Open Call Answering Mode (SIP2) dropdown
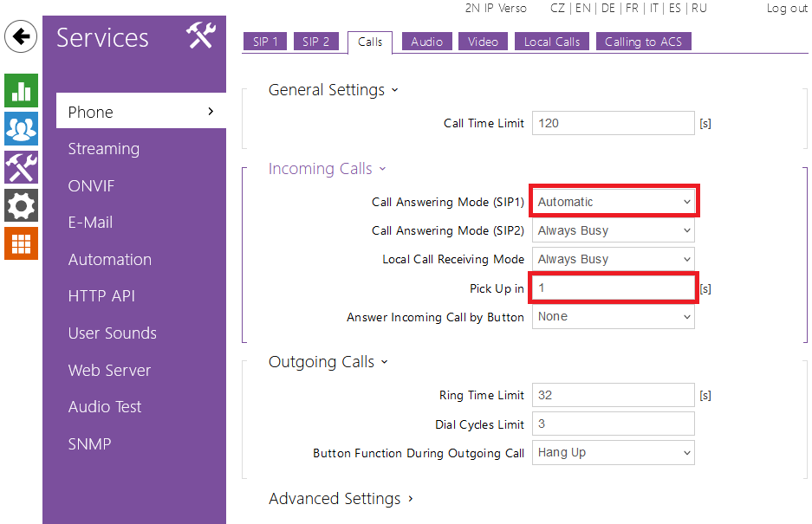 point(614,230)
